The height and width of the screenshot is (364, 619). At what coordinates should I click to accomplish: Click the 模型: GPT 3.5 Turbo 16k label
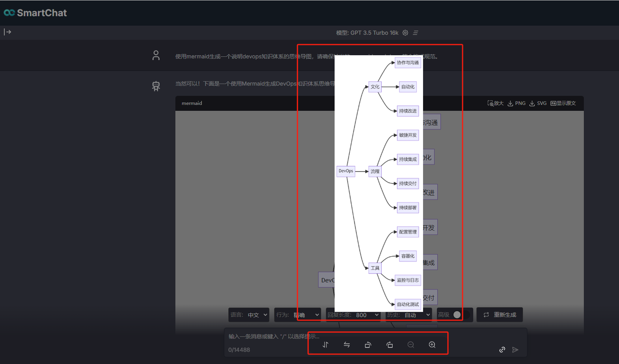coord(368,33)
